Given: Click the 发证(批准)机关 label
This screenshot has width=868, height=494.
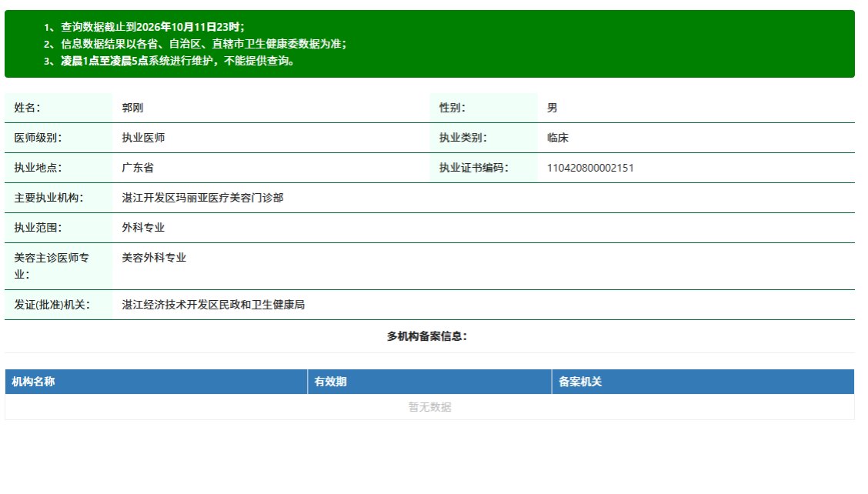Looking at the screenshot, I should tap(52, 305).
